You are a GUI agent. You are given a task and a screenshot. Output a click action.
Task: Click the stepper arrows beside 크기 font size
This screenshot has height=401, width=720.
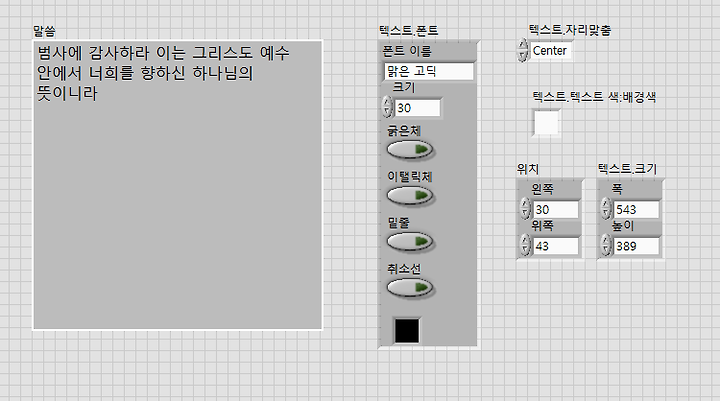pyautogui.click(x=387, y=107)
